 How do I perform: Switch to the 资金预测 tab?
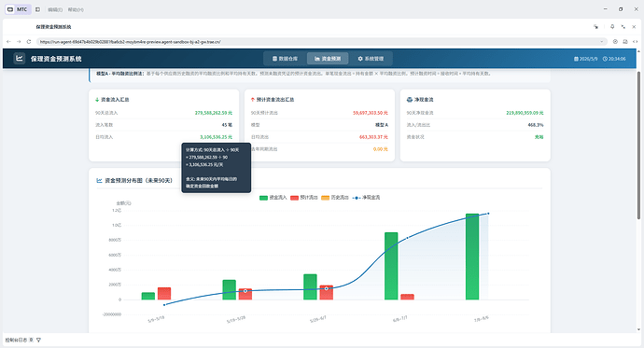point(328,59)
